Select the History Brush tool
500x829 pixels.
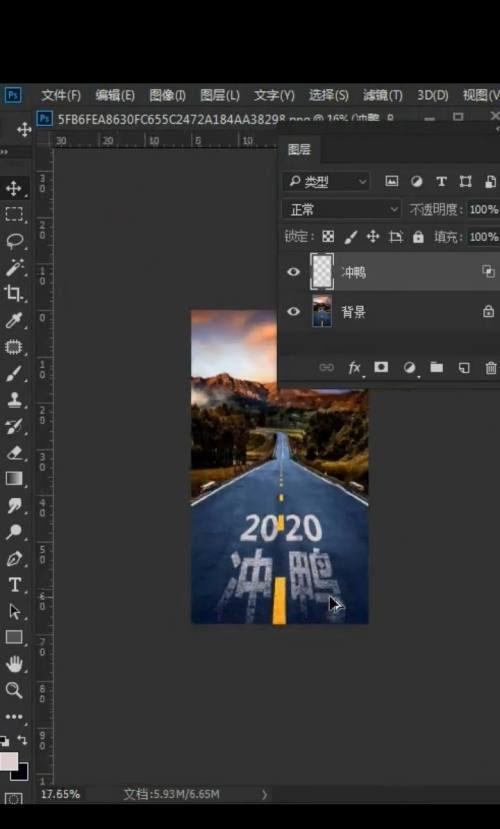tap(14, 426)
